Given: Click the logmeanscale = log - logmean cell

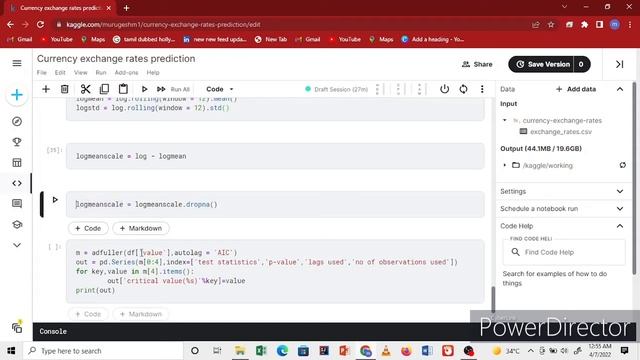Looking at the screenshot, I should pyautogui.click(x=275, y=156).
